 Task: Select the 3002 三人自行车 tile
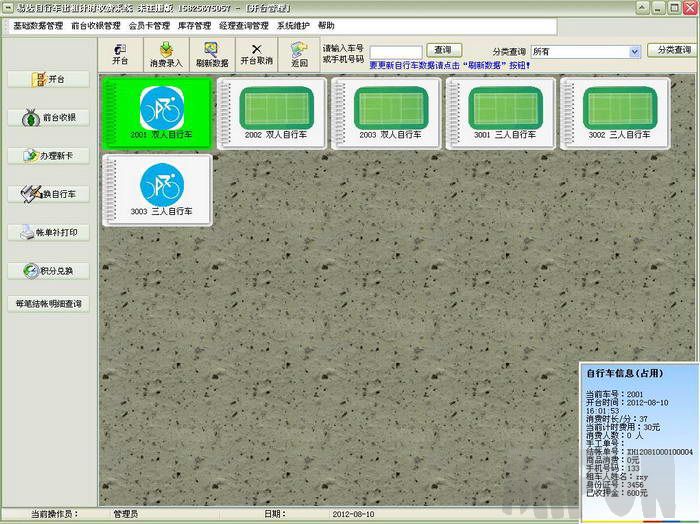(x=614, y=112)
